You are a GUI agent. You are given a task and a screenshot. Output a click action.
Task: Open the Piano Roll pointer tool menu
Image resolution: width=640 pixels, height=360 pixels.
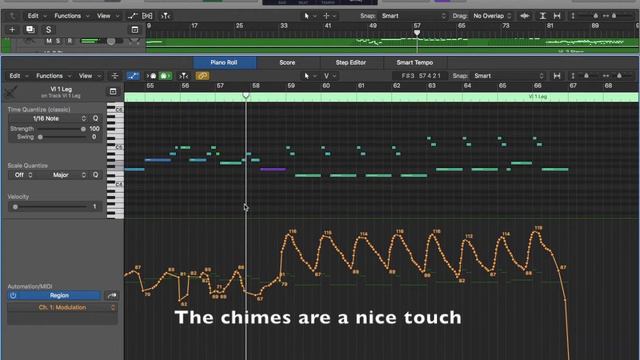(x=309, y=76)
